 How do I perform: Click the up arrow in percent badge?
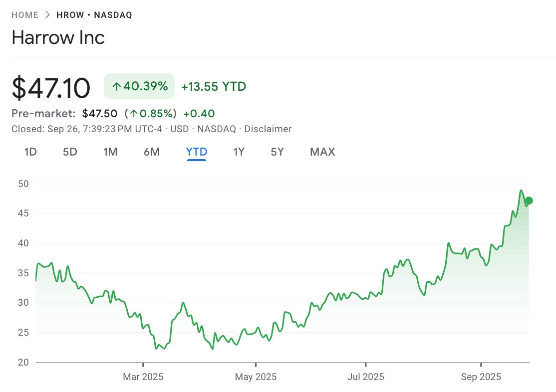(117, 86)
